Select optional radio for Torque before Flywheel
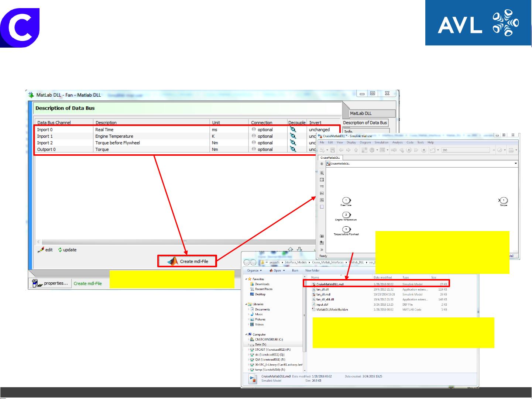This screenshot has width=532, height=399. point(254,143)
